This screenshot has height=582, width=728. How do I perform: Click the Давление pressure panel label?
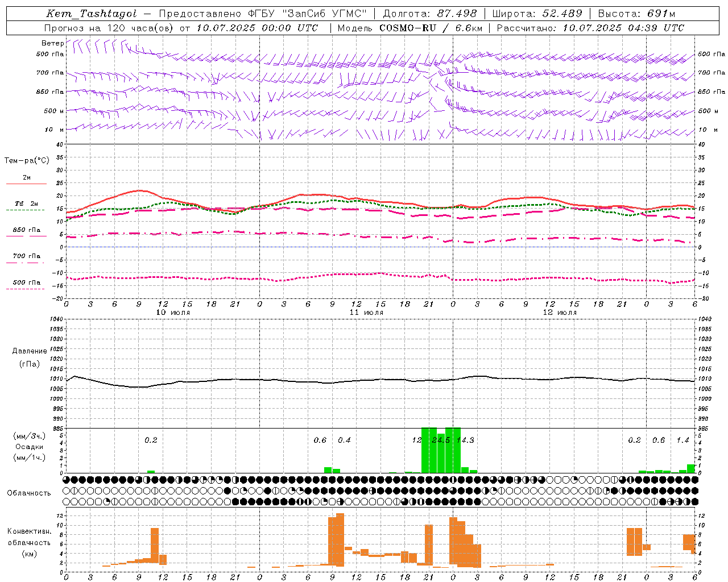(30, 351)
